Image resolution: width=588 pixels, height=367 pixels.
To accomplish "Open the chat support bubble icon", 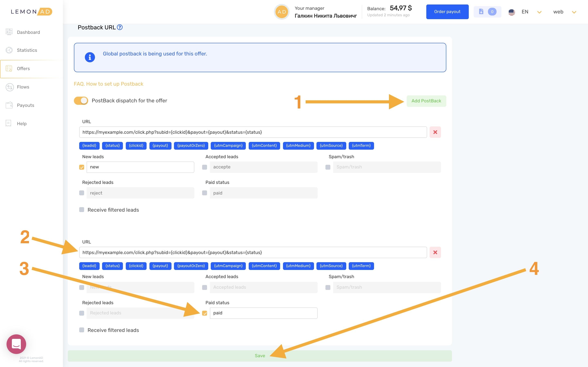I will [x=16, y=344].
